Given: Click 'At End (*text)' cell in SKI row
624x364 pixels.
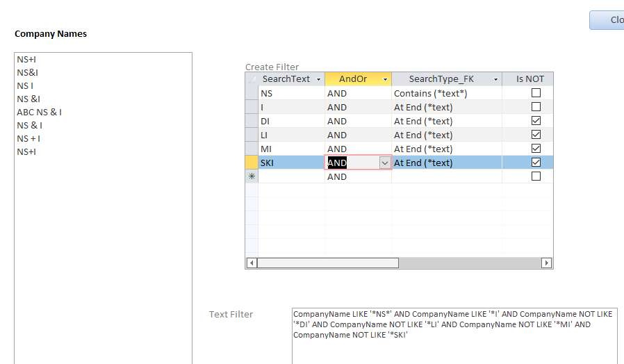Looking at the screenshot, I should pyautogui.click(x=447, y=163).
